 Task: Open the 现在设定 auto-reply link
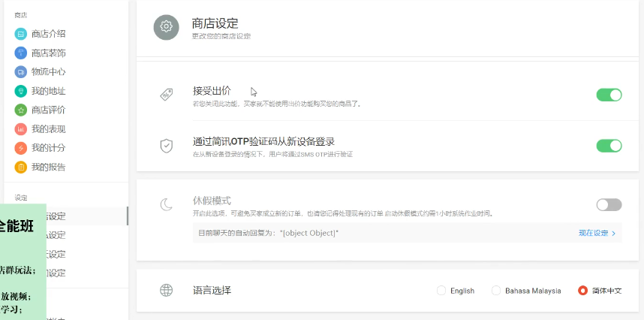point(597,234)
